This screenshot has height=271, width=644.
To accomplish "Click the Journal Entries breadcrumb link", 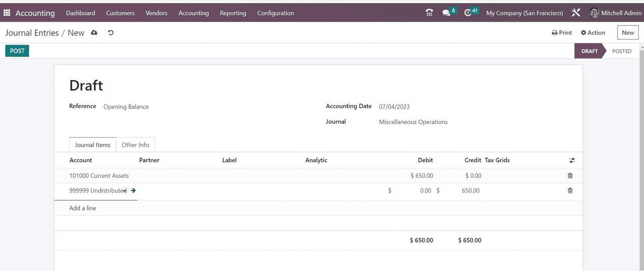I will (x=32, y=33).
